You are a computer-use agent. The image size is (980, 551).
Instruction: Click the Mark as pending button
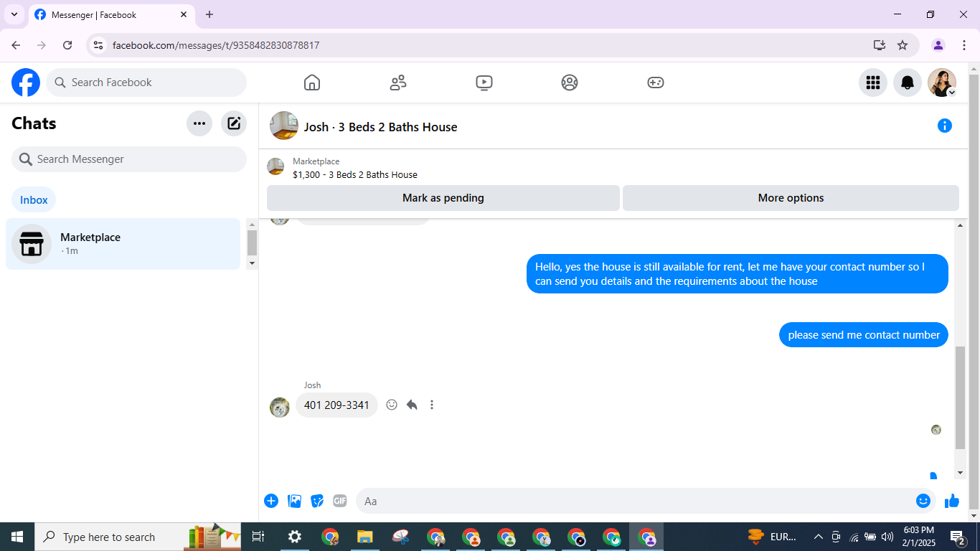click(443, 198)
